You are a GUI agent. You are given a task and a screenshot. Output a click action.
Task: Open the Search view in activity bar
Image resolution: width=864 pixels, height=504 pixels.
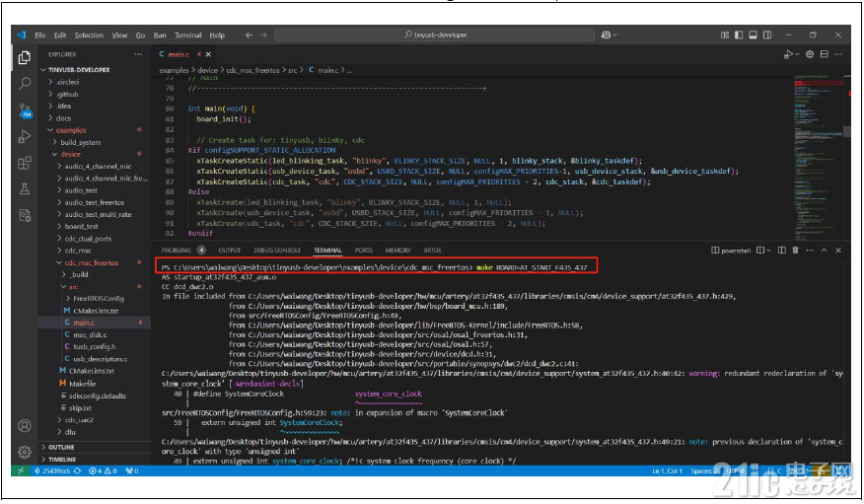pyautogui.click(x=25, y=84)
